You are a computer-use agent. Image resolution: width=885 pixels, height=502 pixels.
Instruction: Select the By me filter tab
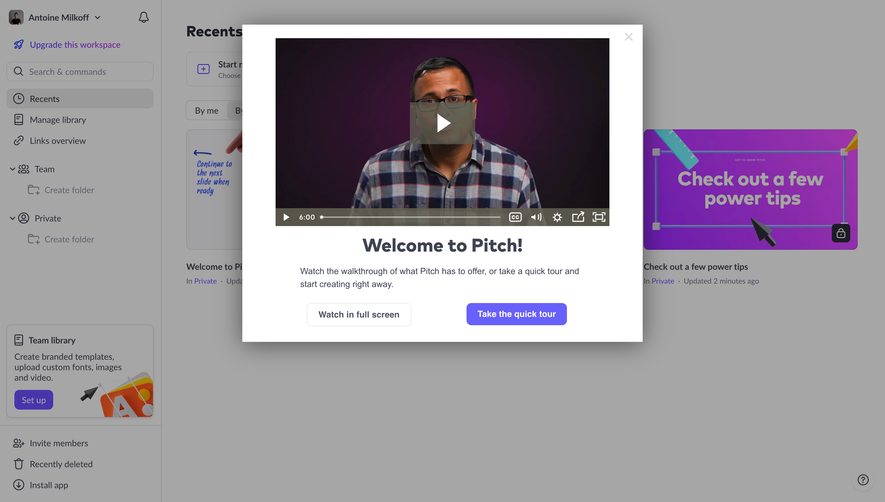pos(207,111)
